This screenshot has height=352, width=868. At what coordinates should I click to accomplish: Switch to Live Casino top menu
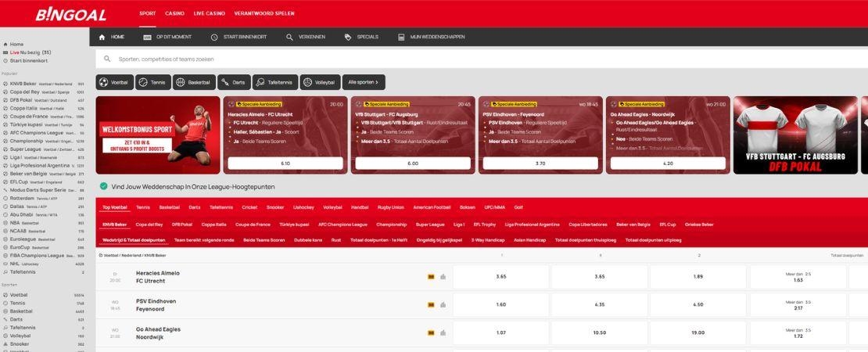click(x=210, y=14)
